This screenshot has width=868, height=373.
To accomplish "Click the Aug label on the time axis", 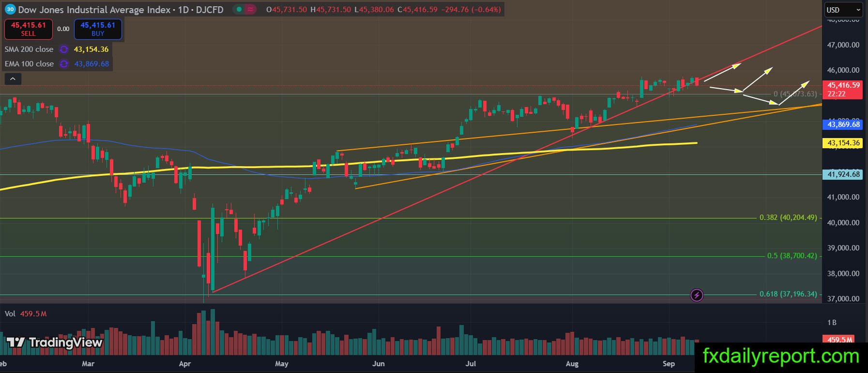I will pyautogui.click(x=572, y=364).
